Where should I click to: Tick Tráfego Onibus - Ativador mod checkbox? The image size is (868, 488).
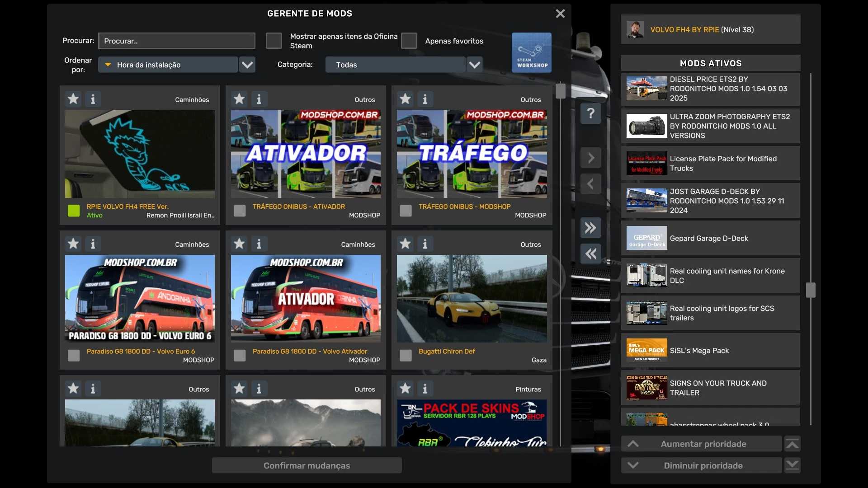(240, 211)
